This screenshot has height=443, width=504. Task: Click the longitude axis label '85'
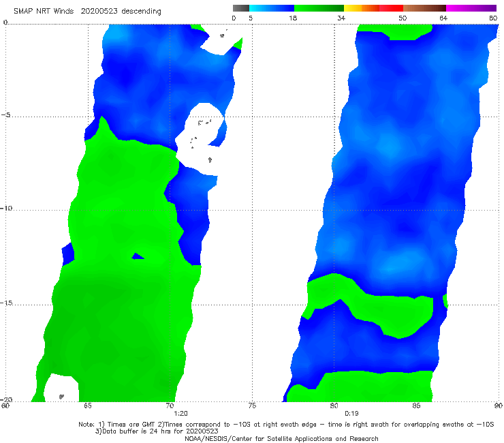[x=416, y=406]
